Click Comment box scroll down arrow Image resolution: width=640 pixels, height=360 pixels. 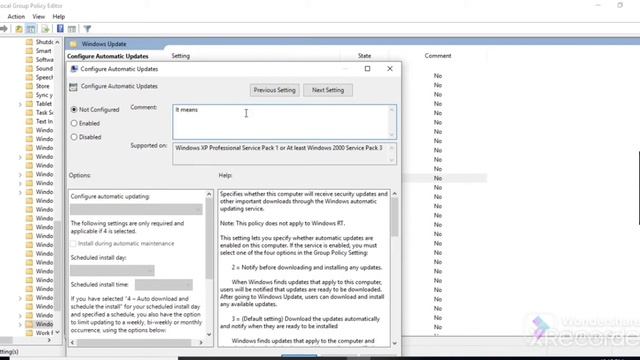click(391, 135)
